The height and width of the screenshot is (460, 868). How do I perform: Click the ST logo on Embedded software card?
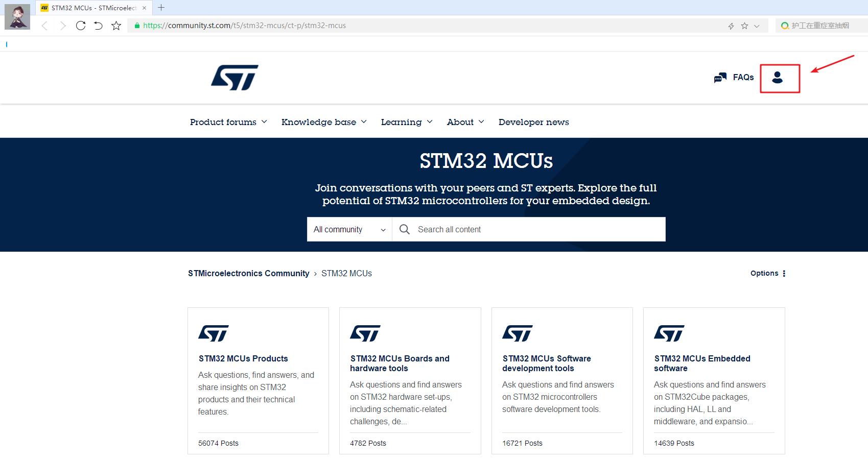(669, 333)
